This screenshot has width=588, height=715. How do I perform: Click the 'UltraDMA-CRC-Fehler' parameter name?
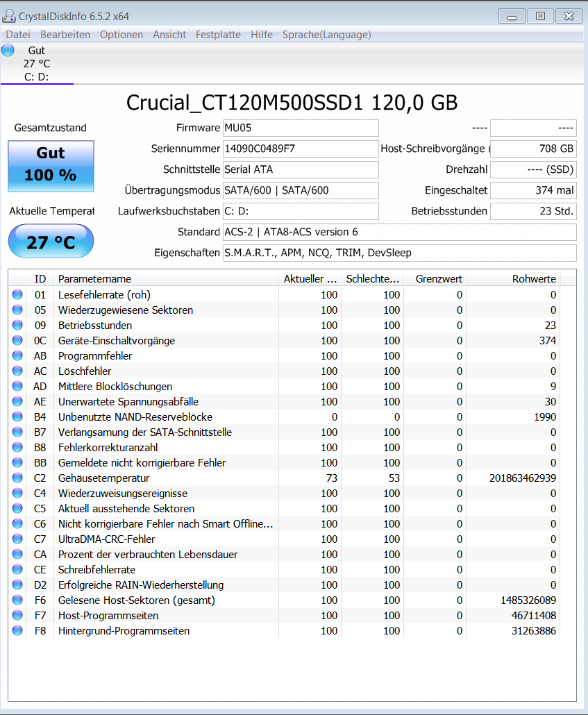(106, 539)
